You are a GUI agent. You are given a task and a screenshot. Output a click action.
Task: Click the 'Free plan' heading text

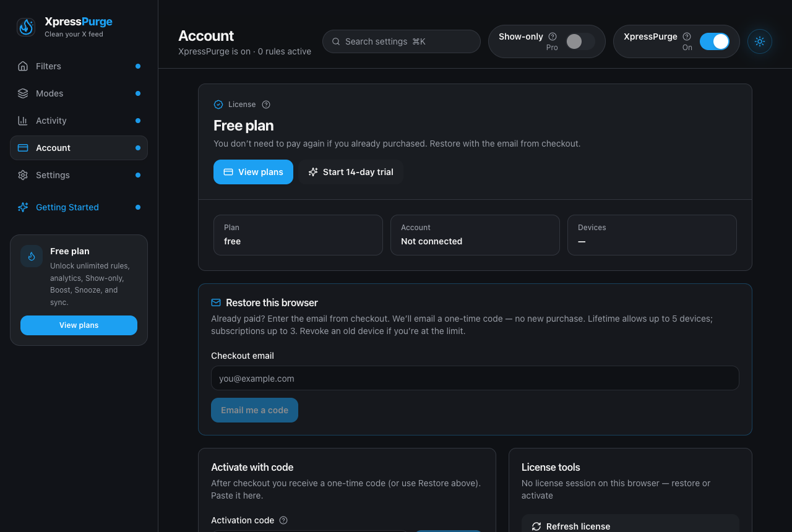click(244, 126)
